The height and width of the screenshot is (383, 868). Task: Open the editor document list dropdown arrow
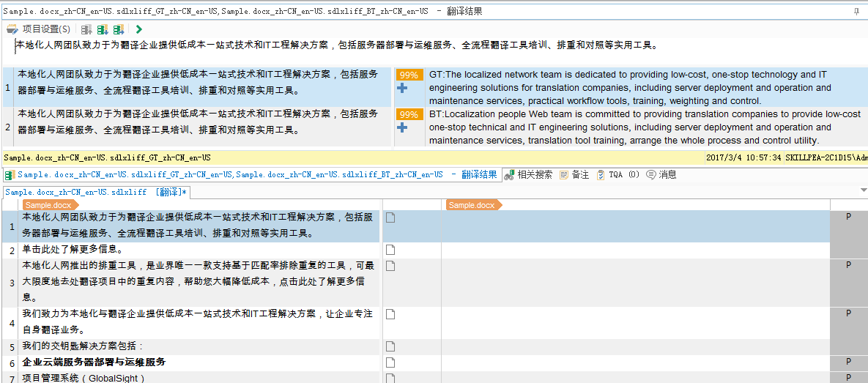pyautogui.click(x=862, y=192)
